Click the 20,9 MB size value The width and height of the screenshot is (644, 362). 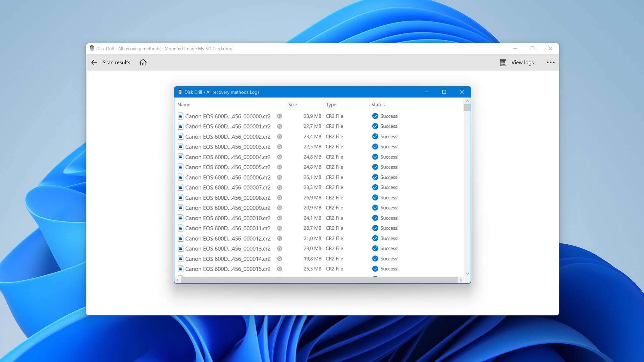(x=312, y=208)
